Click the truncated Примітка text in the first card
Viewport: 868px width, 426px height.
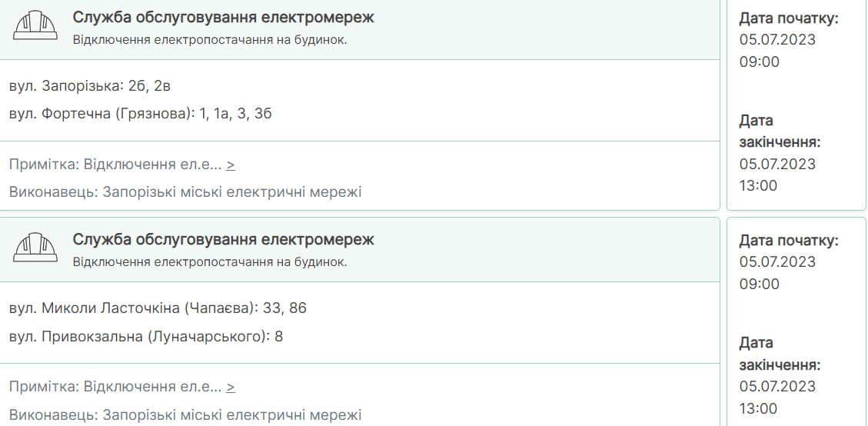click(115, 165)
